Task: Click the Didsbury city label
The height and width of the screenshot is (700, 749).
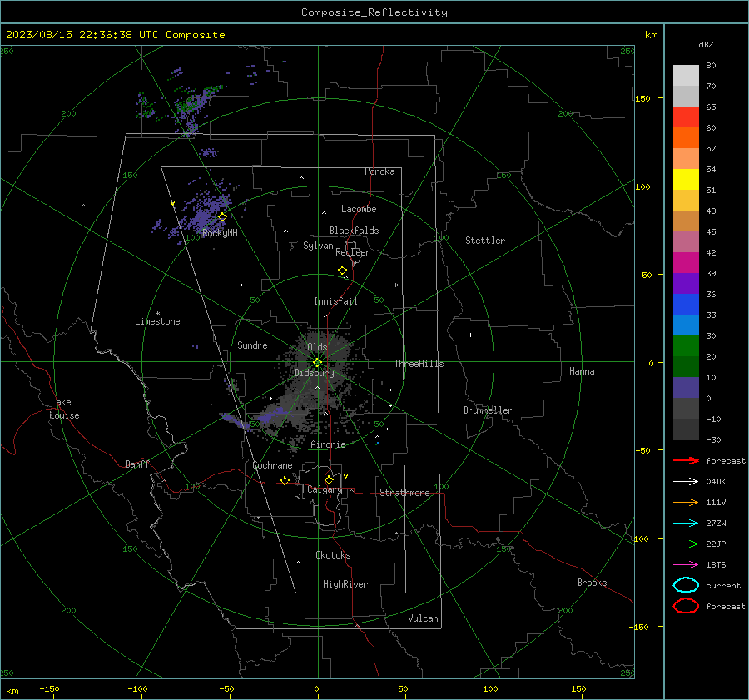Action: pyautogui.click(x=314, y=373)
